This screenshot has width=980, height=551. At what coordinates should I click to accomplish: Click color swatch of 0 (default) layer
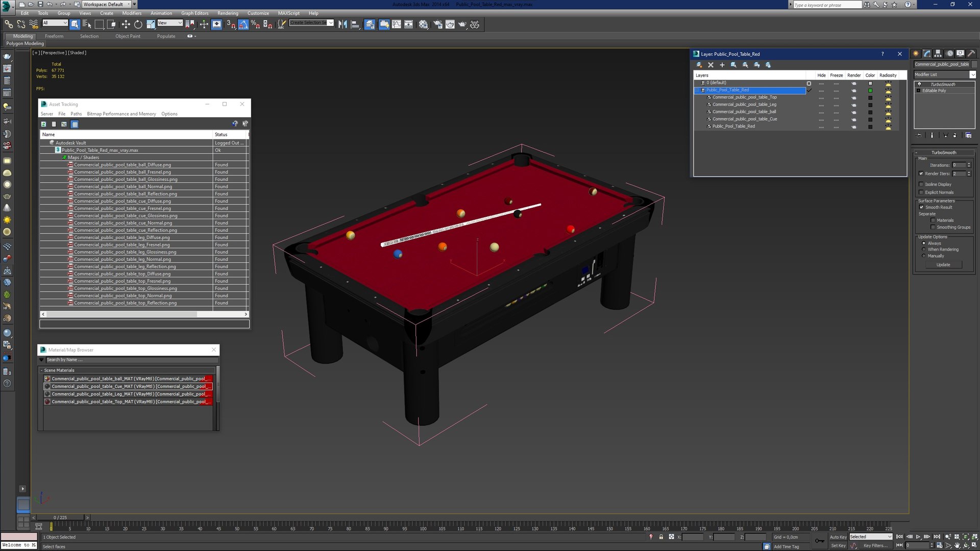[870, 83]
